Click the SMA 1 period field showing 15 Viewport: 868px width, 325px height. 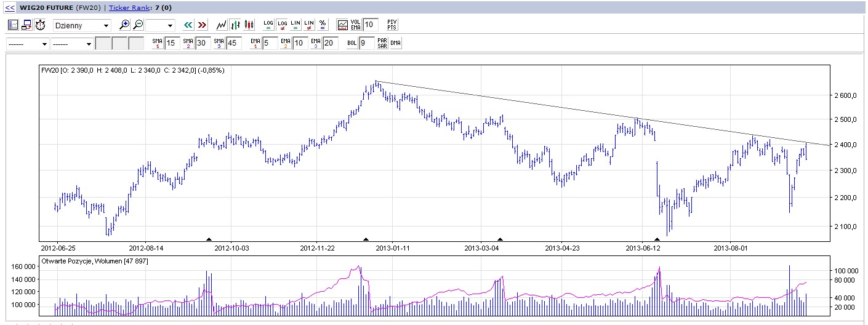pyautogui.click(x=172, y=44)
